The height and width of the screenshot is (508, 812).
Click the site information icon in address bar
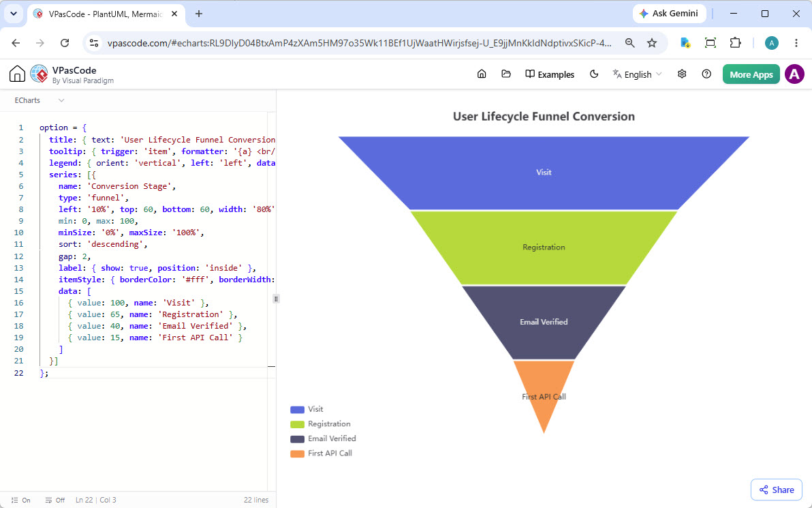point(94,43)
